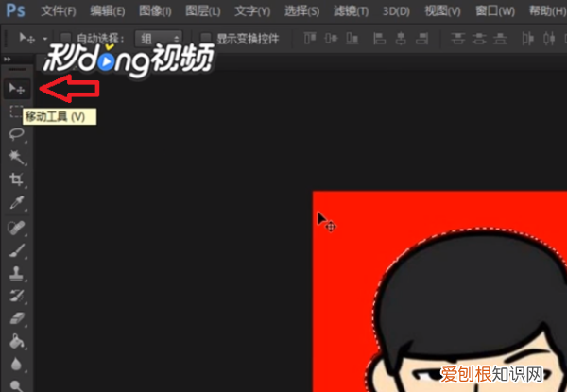This screenshot has height=392, width=567.
Task: Select the Eraser tool
Action: click(x=16, y=318)
